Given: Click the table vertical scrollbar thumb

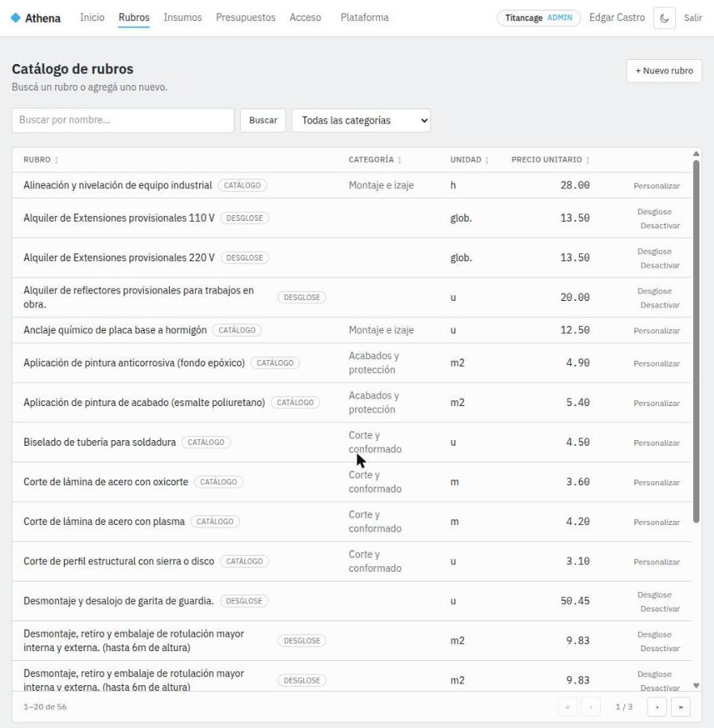Looking at the screenshot, I should [696, 341].
